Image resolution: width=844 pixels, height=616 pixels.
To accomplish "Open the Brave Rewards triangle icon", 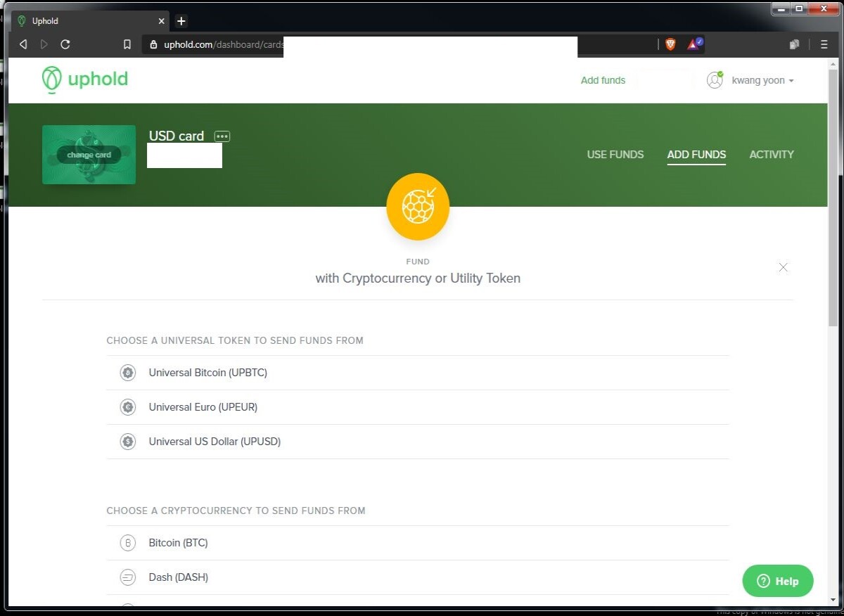I will point(694,44).
